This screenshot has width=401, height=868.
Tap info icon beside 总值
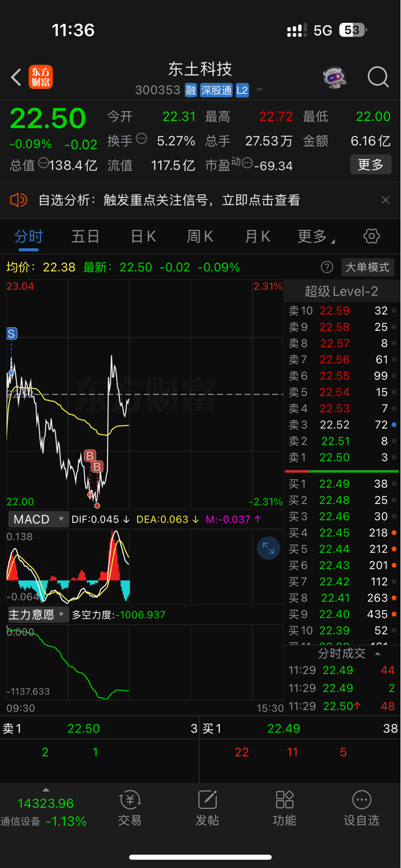[x=43, y=163]
